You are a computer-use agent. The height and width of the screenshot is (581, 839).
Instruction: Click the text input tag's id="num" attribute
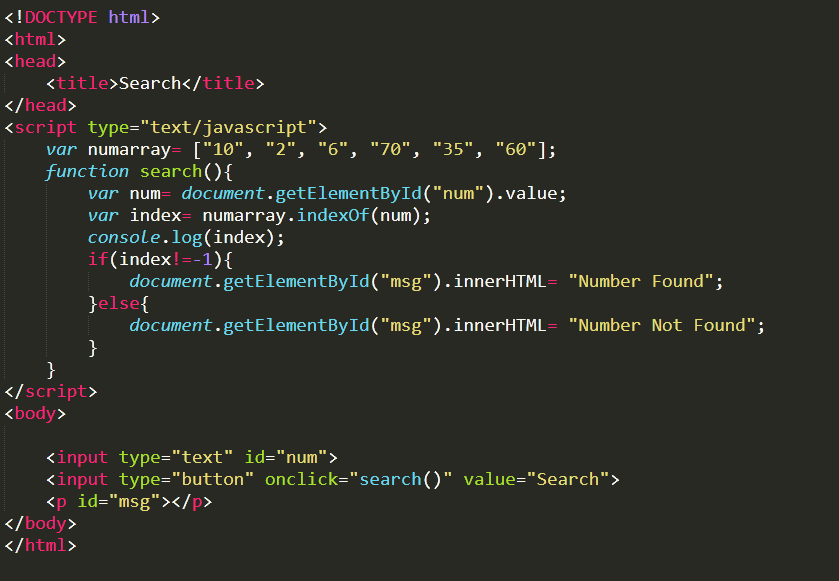[286, 457]
